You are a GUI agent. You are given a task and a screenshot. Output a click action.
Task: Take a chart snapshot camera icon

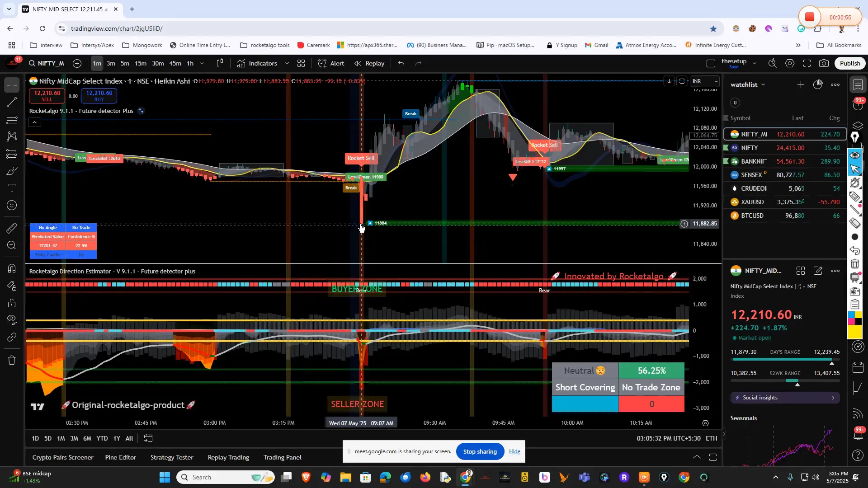824,63
